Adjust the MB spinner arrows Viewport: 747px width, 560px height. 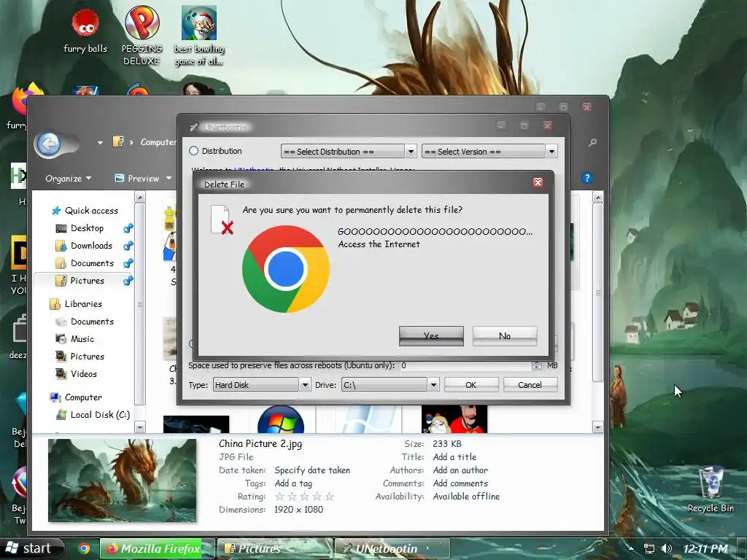(536, 365)
